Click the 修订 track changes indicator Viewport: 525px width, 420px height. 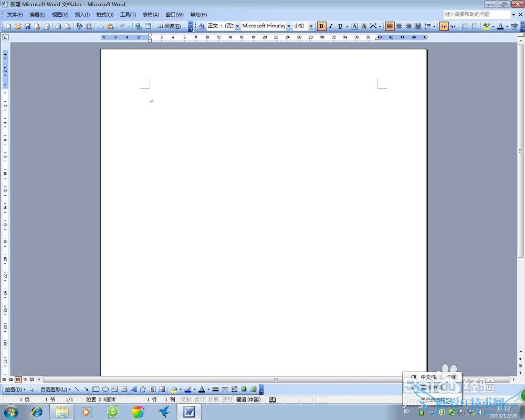coord(199,400)
